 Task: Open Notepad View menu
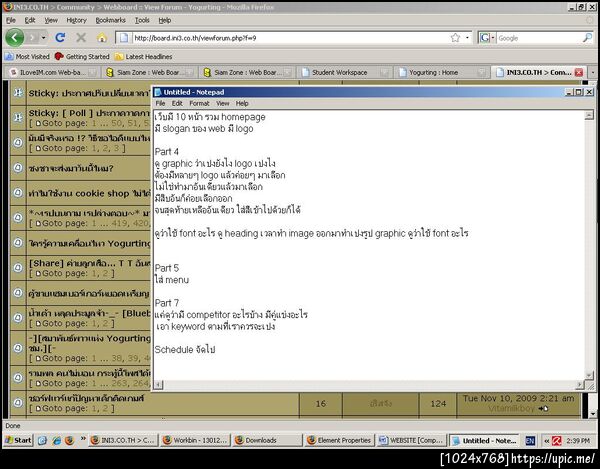tap(223, 103)
